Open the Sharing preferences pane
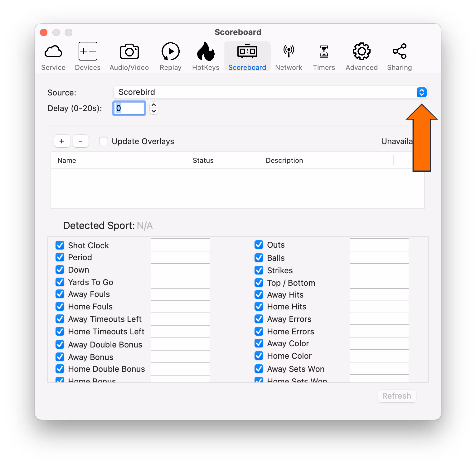Viewport: 476px width, 466px height. (399, 56)
